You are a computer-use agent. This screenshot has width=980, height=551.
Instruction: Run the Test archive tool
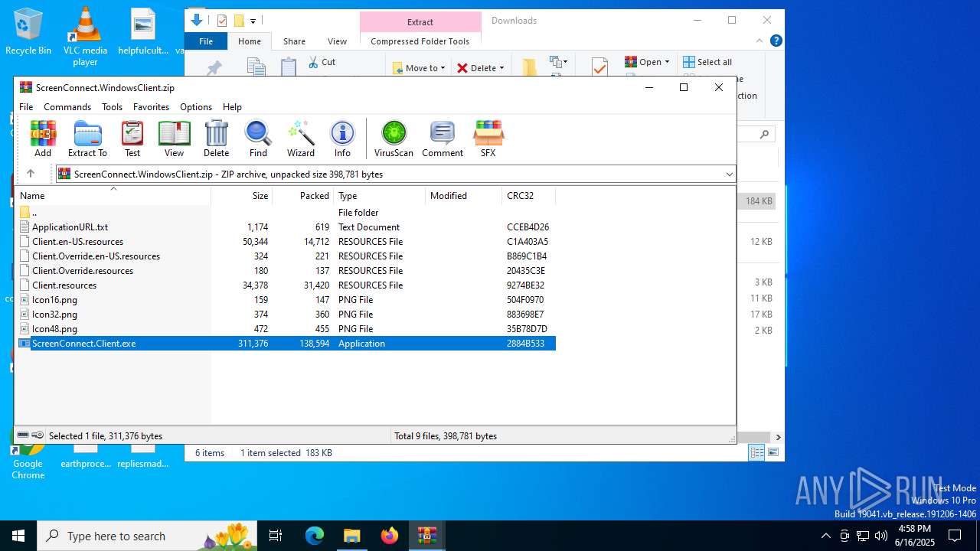132,139
